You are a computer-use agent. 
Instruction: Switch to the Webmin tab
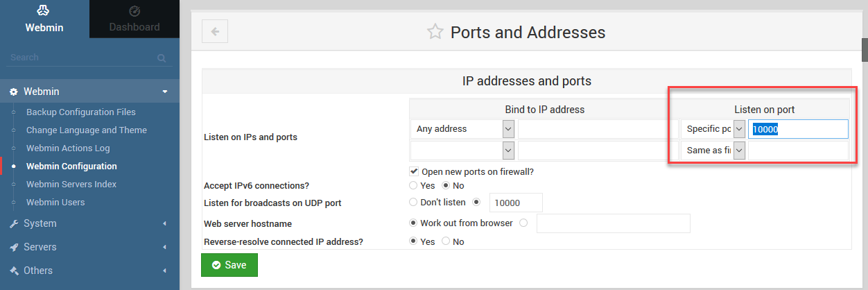click(x=44, y=19)
